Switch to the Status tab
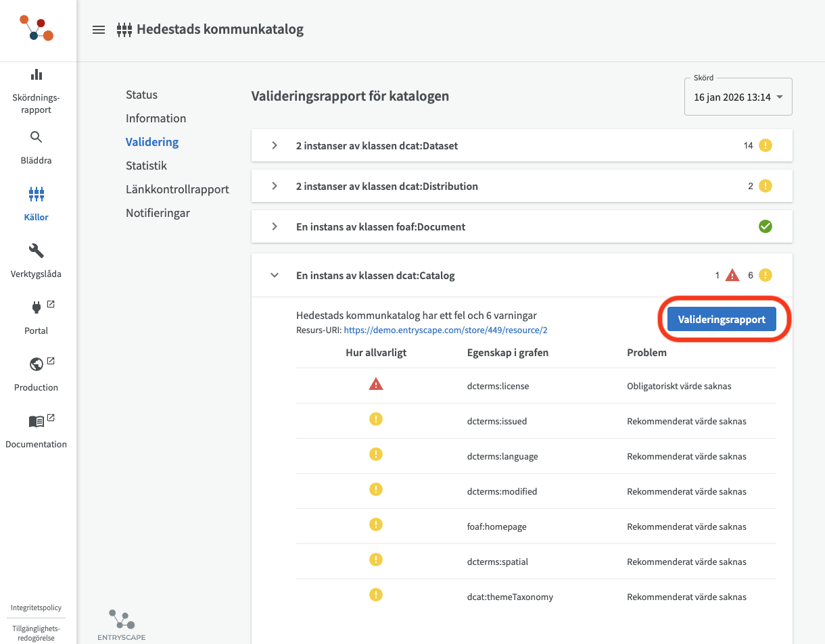 coord(141,95)
